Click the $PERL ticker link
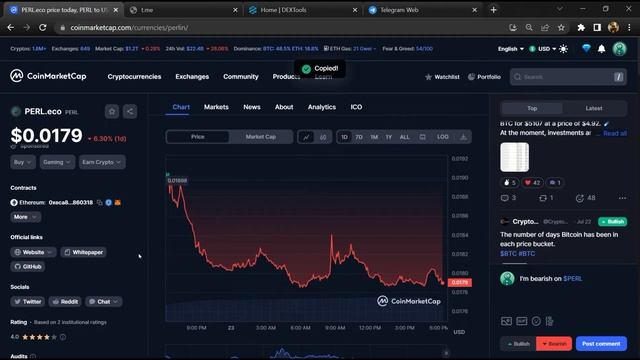Screen dimensions: 640x360 tap(573, 278)
